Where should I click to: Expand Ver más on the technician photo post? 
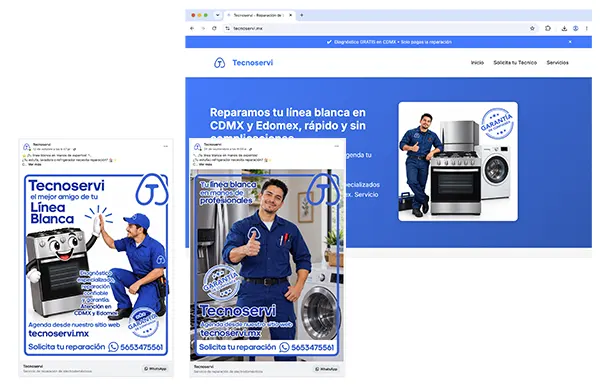coord(206,164)
